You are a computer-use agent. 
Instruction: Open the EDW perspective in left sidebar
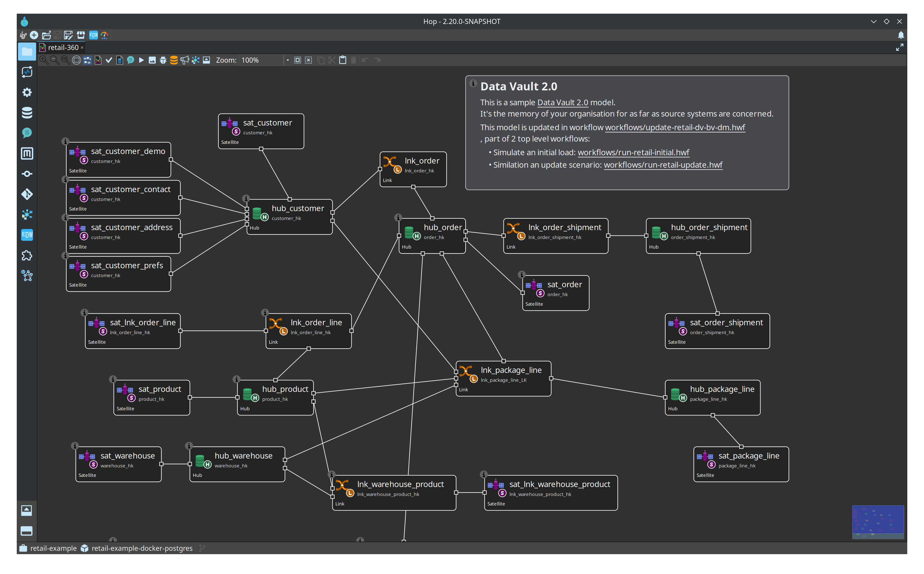(27, 235)
